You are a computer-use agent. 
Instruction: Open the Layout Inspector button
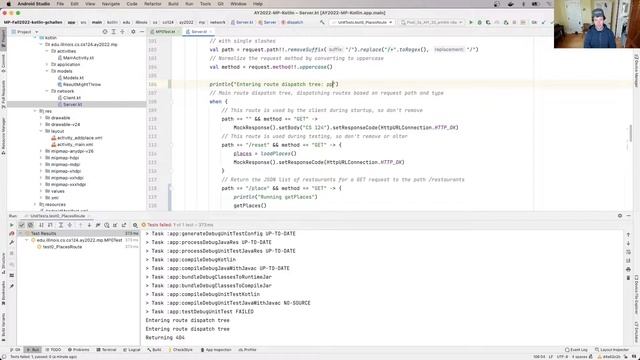point(612,350)
